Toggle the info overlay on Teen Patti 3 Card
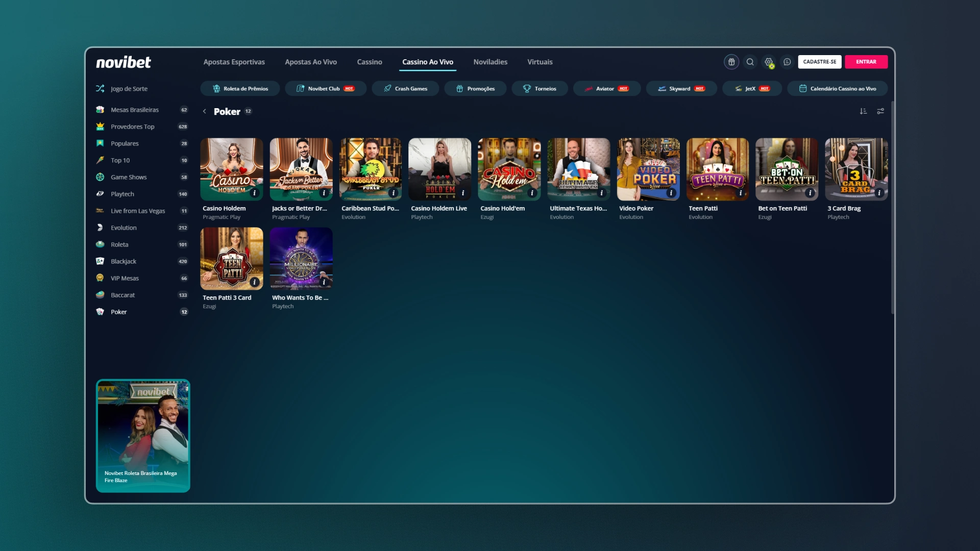 255,283
